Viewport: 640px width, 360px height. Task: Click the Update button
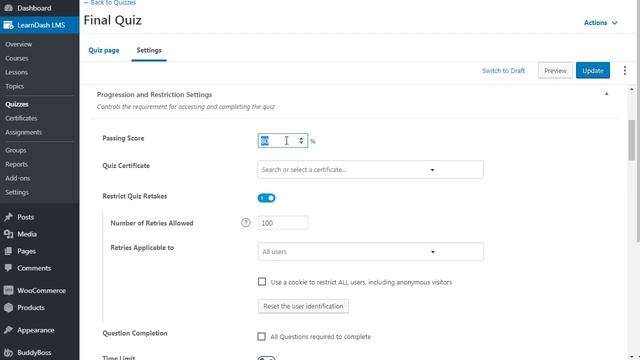point(593,71)
